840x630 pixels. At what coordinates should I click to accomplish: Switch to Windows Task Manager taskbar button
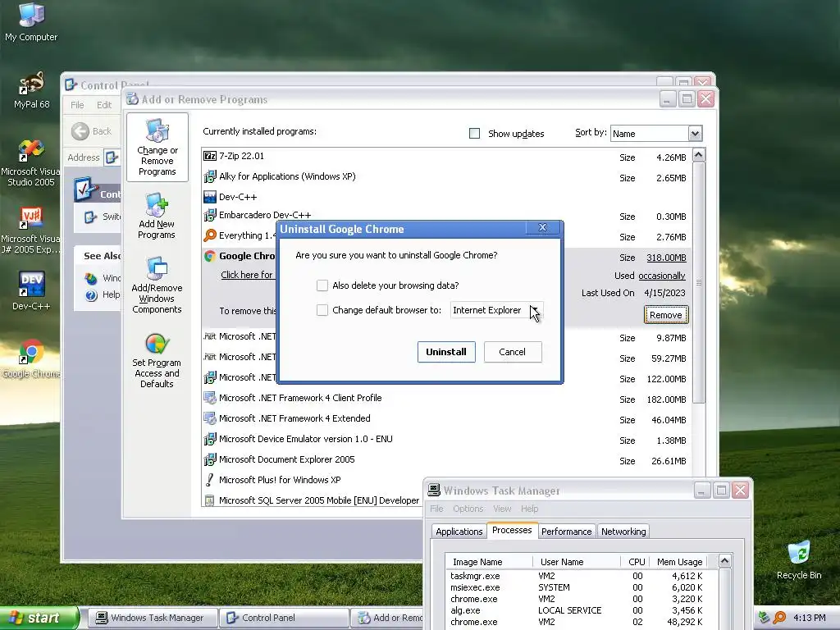click(x=152, y=618)
